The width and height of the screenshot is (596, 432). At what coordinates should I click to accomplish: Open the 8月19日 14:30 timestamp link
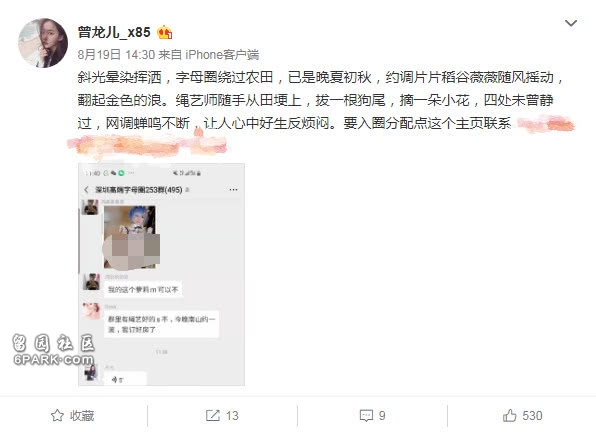(x=116, y=55)
